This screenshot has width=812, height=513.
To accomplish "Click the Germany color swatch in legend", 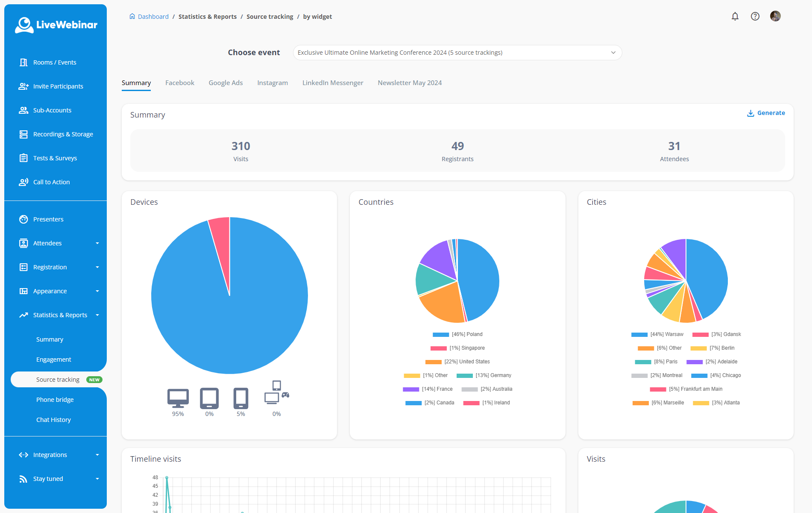I will [x=464, y=376].
